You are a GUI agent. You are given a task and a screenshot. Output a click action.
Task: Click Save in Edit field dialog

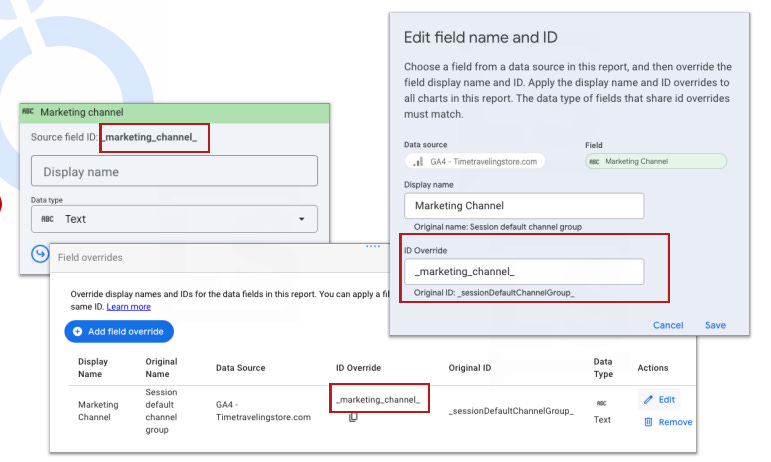715,325
